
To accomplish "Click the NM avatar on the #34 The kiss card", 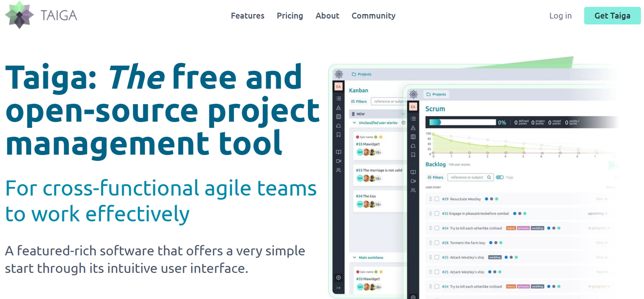I will click(x=360, y=204).
